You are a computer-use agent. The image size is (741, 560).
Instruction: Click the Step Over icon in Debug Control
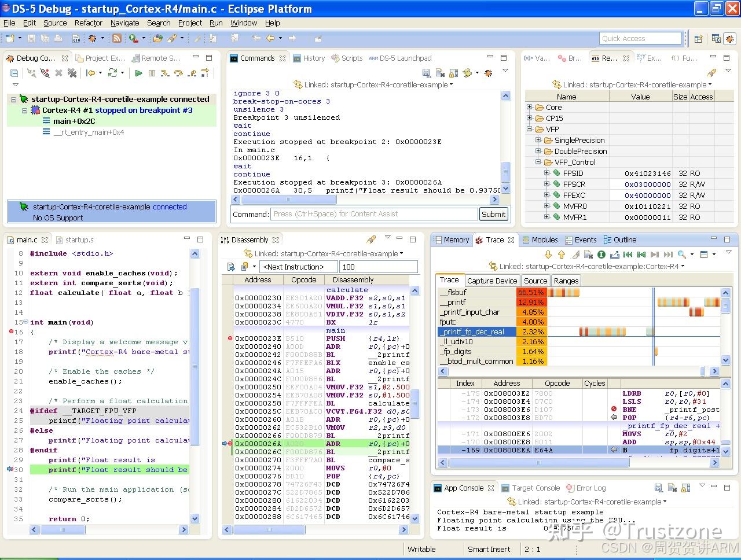178,73
